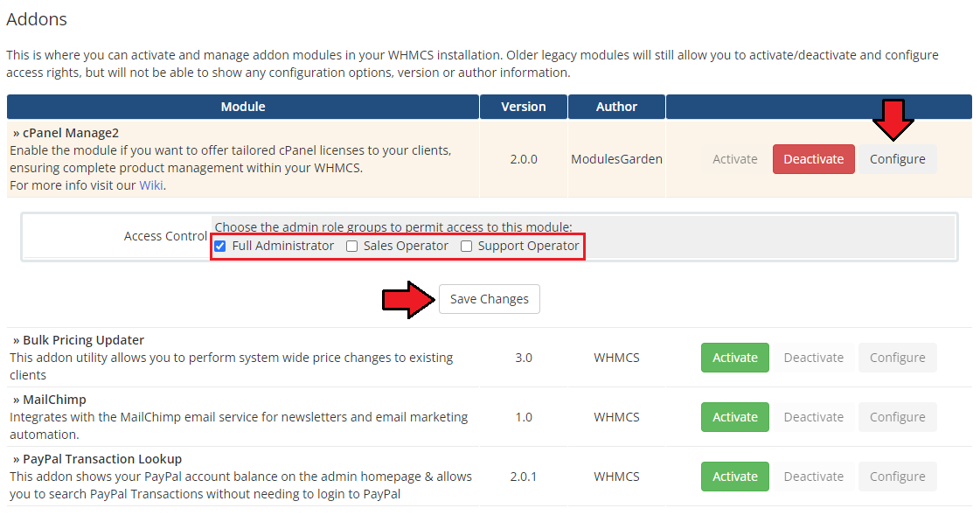Screen dimensions: 980x529
Task: Deactivate the cPanel Manage2 module
Action: click(813, 159)
